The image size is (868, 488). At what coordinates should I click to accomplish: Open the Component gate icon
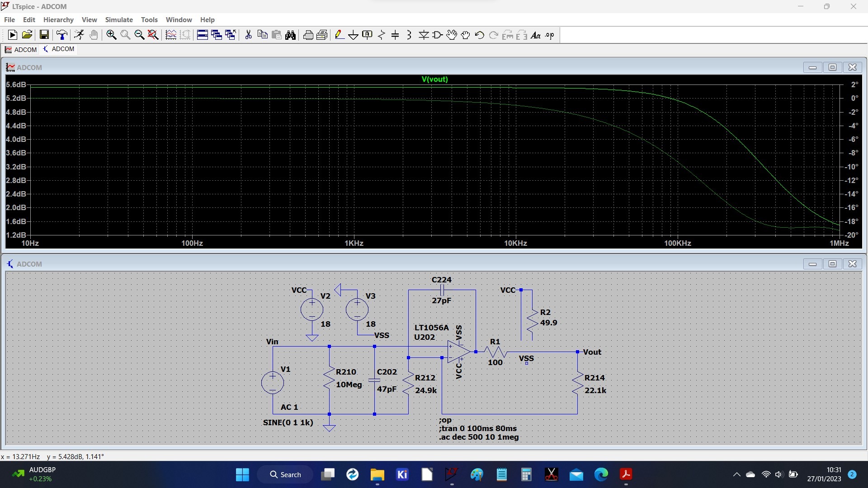(438, 35)
